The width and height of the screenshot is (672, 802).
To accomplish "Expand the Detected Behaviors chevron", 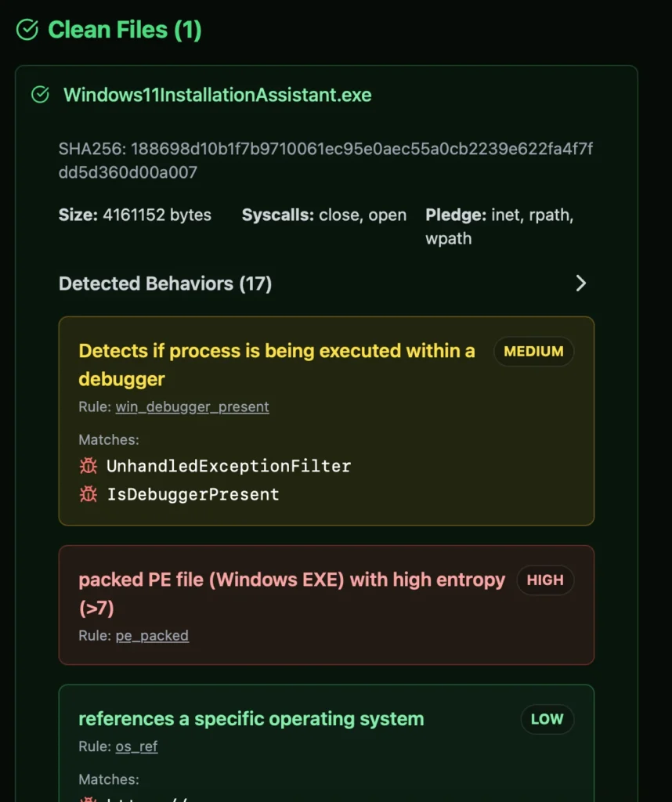I will coord(580,284).
